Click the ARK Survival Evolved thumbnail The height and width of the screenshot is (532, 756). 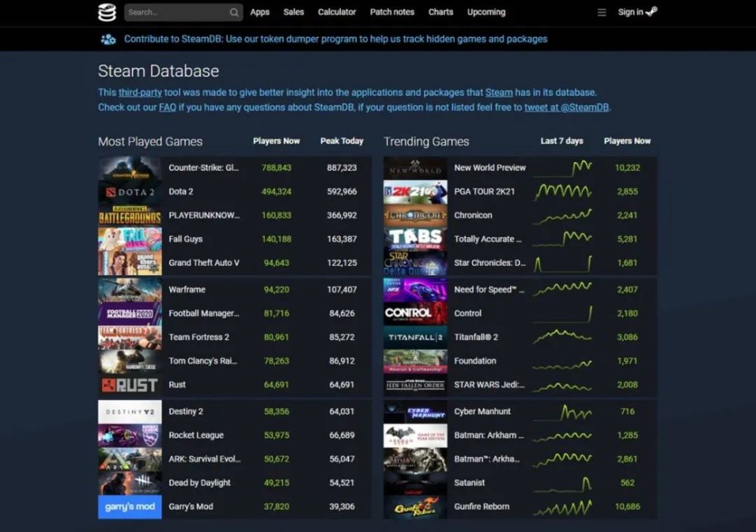[130, 459]
